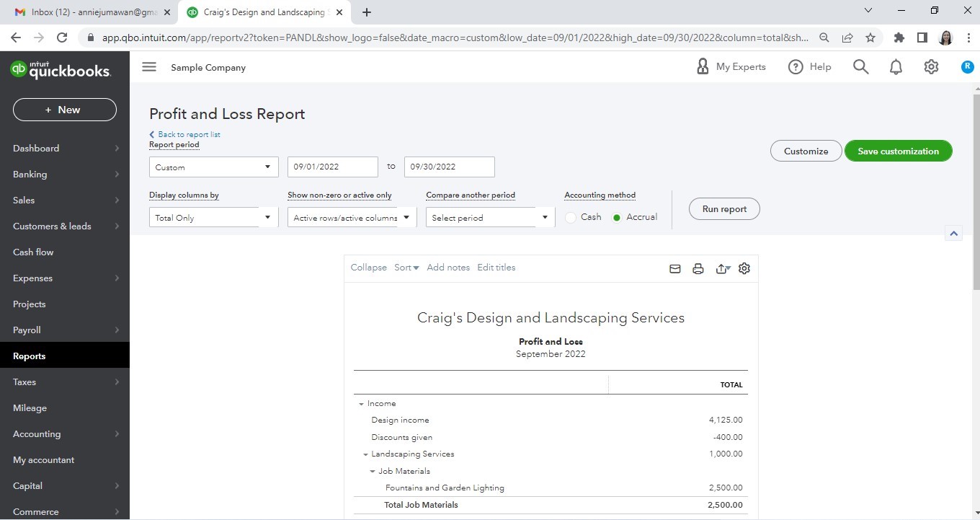Open a new browser tab
This screenshot has height=520, width=980.
pyautogui.click(x=367, y=12)
